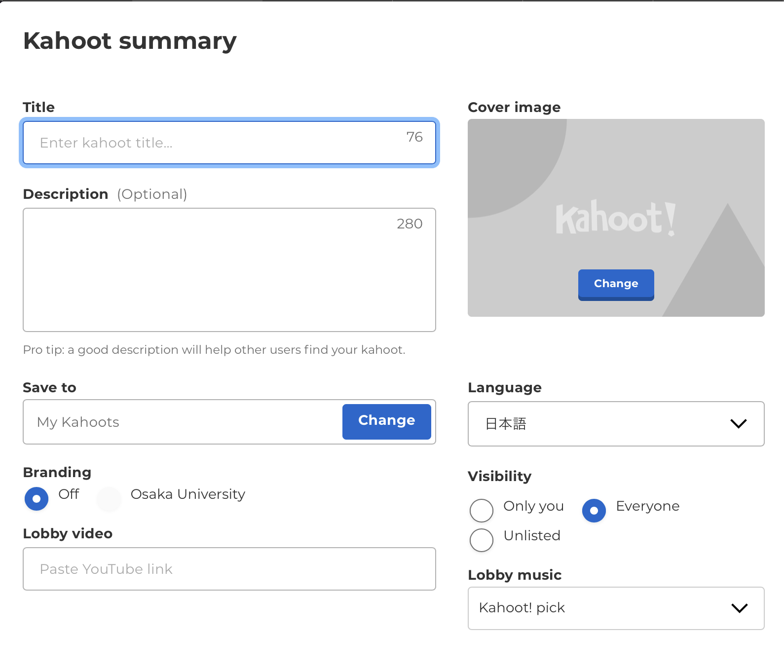
Task: Select the Branding Off radio button
Action: pos(37,499)
